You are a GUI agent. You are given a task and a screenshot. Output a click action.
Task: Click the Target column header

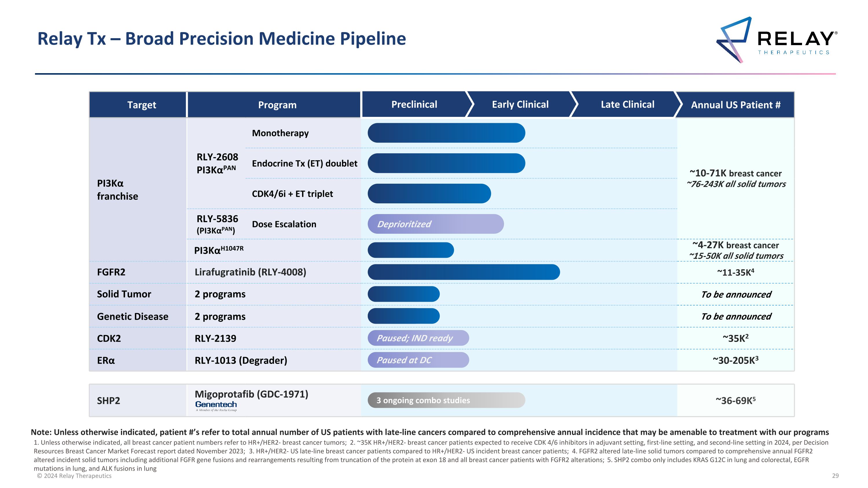(141, 105)
